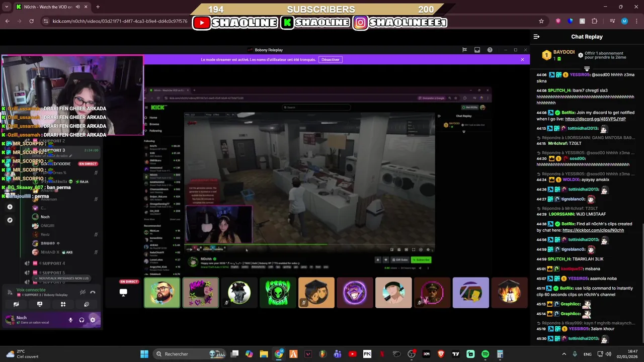Click the EN DIRECT screen-share tile
The width and height of the screenshot is (644, 362).
123,293
